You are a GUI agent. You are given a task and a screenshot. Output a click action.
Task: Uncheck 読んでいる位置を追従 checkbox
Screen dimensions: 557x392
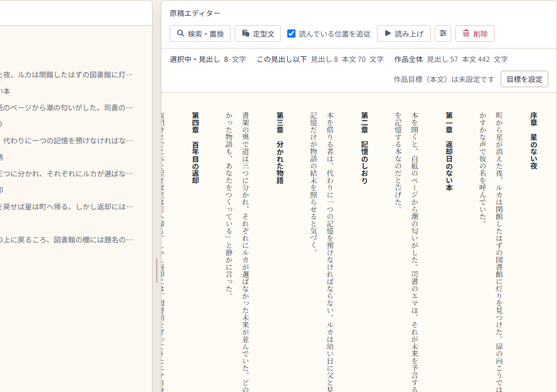[291, 34]
